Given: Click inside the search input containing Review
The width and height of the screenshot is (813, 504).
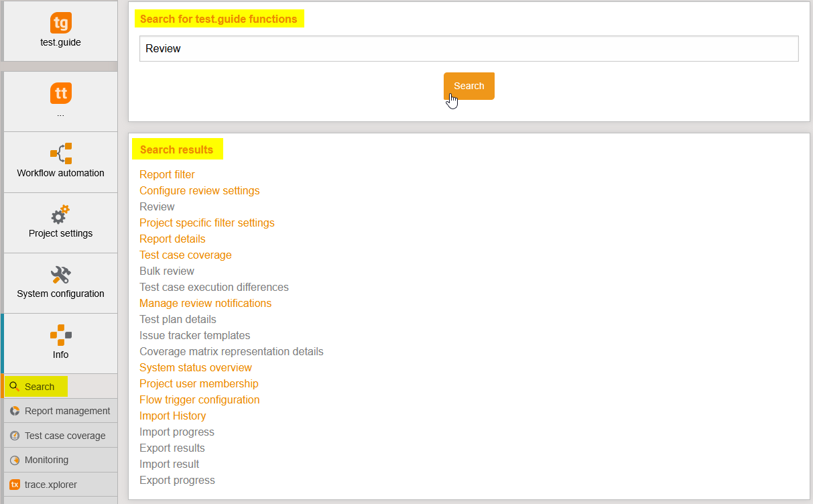Looking at the screenshot, I should 468,48.
